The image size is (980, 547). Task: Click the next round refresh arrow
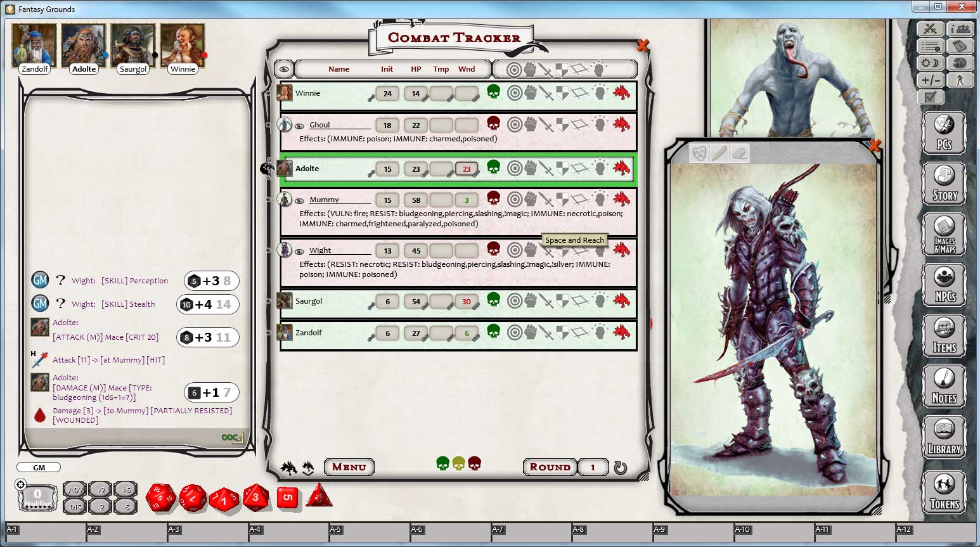620,468
